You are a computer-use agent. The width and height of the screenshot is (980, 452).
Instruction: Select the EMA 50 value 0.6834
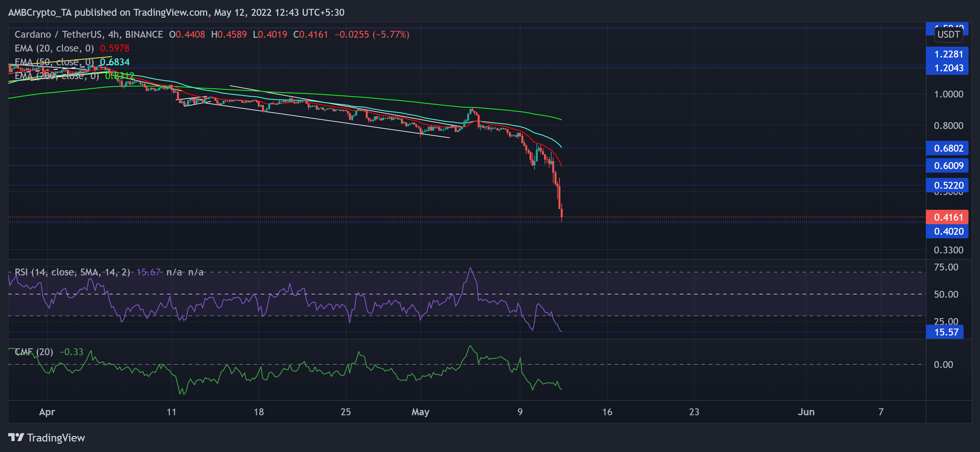pyautogui.click(x=115, y=62)
